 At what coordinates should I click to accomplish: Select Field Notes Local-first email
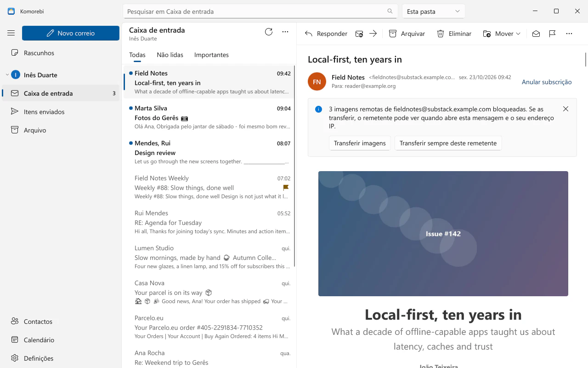point(209,82)
